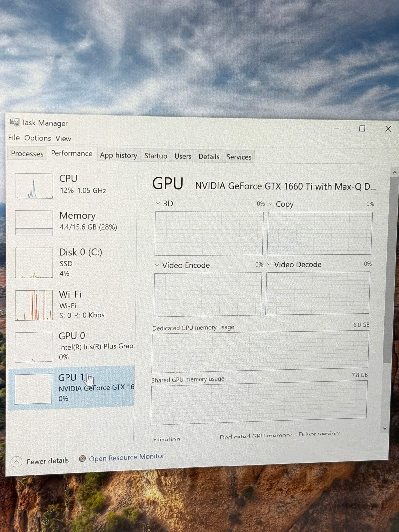Click the Shared GPU memory usage graph
399x532 pixels.
pyautogui.click(x=259, y=403)
